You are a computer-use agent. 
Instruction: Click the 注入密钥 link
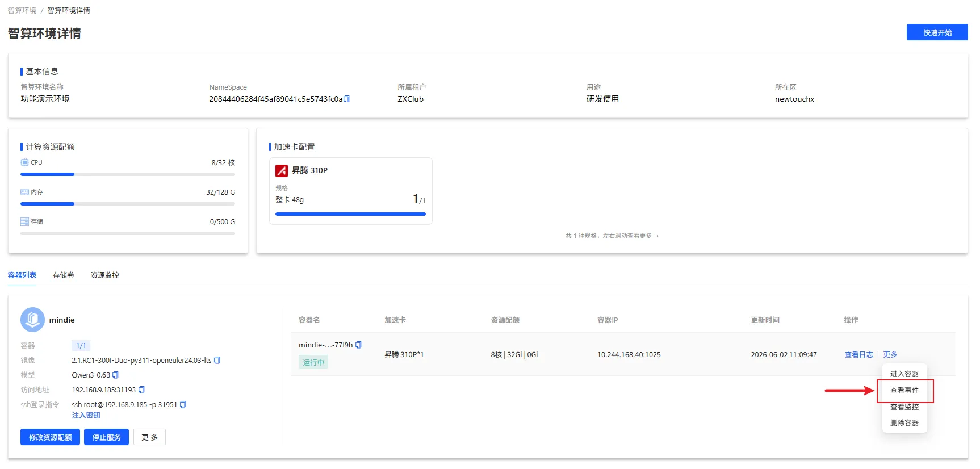coord(86,415)
